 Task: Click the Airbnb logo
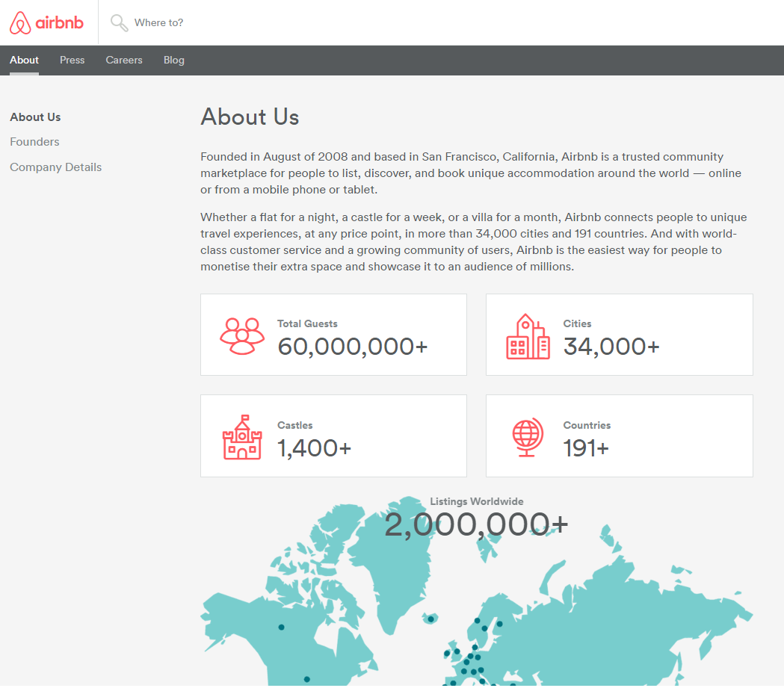click(x=46, y=22)
